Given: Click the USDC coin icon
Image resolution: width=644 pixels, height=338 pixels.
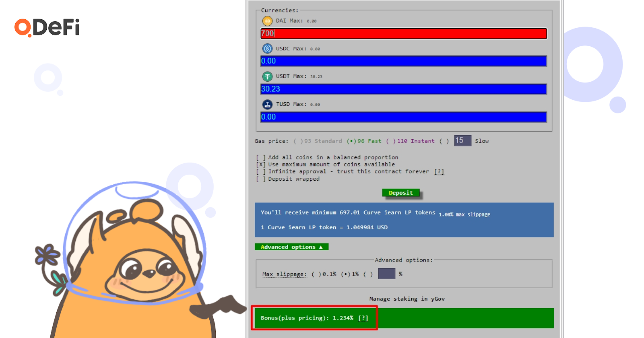Looking at the screenshot, I should (x=267, y=49).
